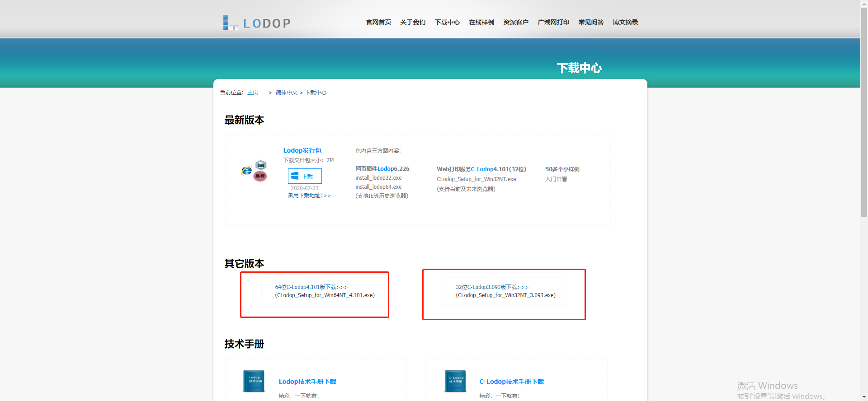This screenshot has width=868, height=401.
Task: Open the Lodop发行包 title link
Action: pos(302,150)
